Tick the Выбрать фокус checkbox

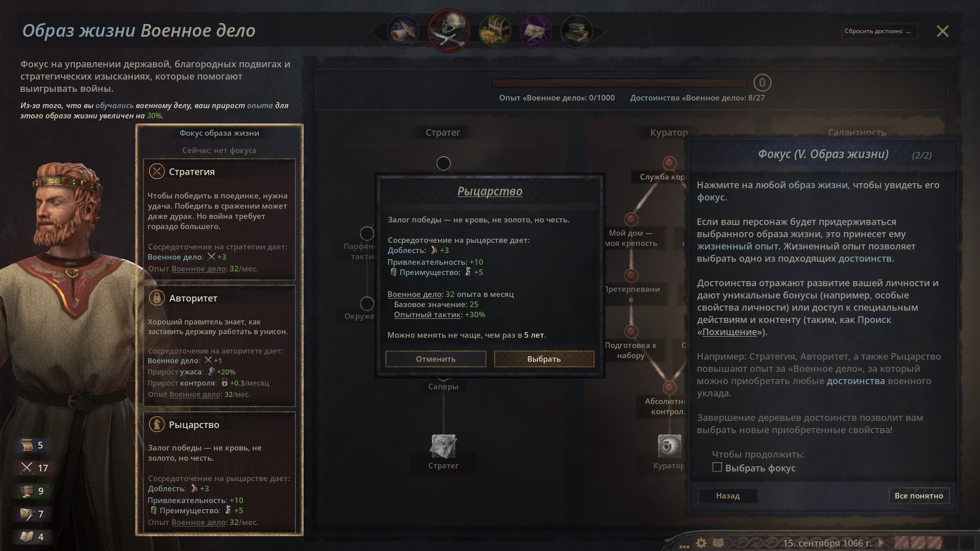pyautogui.click(x=717, y=467)
